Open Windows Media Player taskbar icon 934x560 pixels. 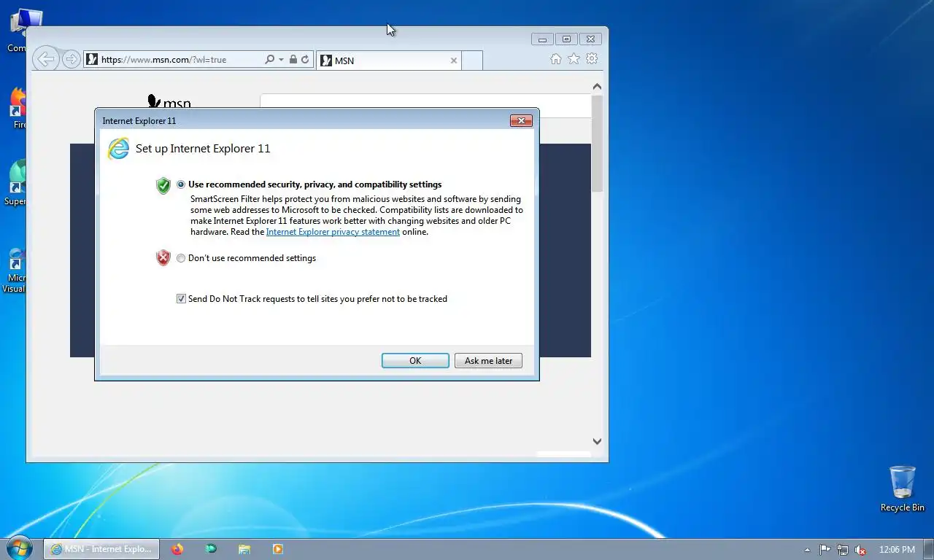278,549
